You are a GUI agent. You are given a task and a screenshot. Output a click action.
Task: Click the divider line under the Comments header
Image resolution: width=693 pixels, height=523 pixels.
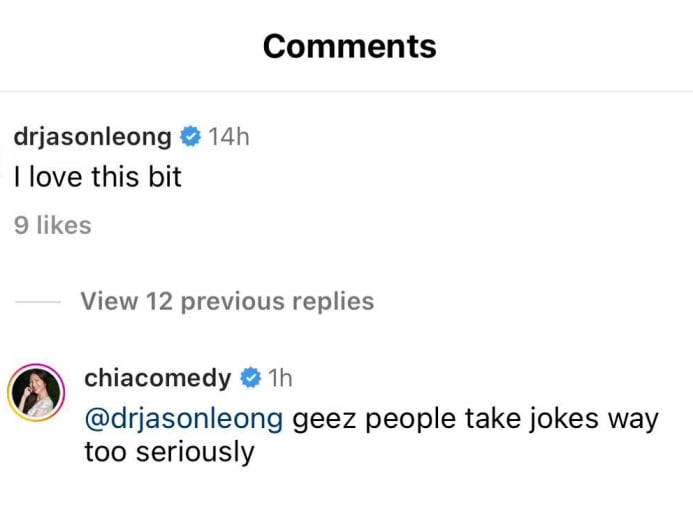click(346, 92)
